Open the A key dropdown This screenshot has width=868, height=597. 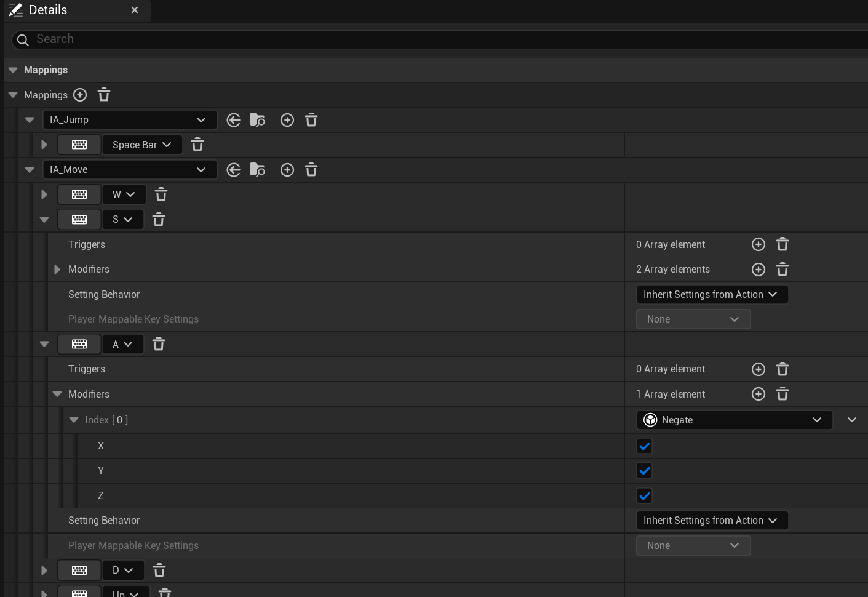tap(123, 344)
